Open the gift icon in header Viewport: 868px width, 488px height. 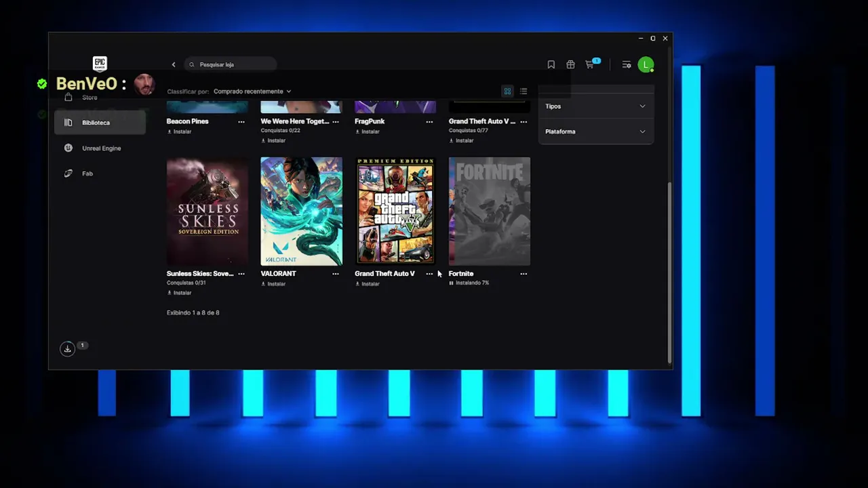coord(570,64)
